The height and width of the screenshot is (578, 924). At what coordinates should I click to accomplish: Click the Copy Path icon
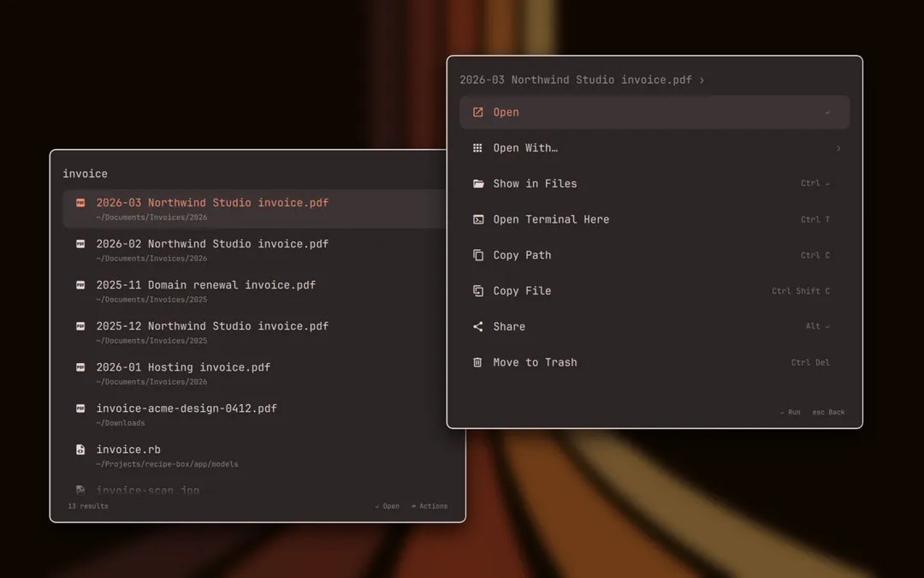478,255
